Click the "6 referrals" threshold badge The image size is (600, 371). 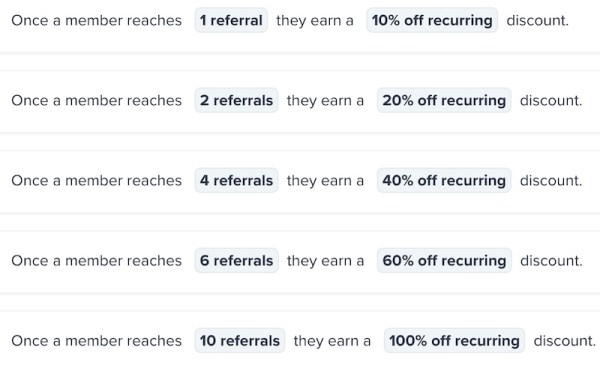tap(236, 260)
